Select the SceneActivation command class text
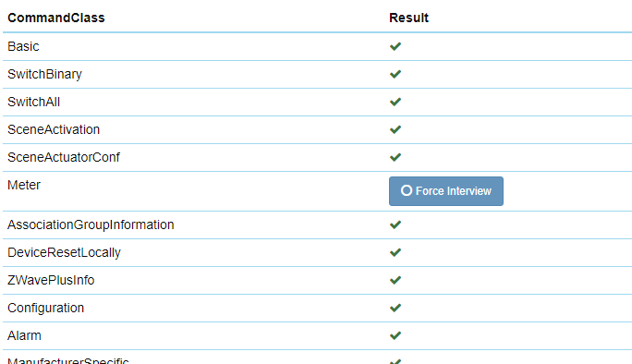 pyautogui.click(x=54, y=129)
